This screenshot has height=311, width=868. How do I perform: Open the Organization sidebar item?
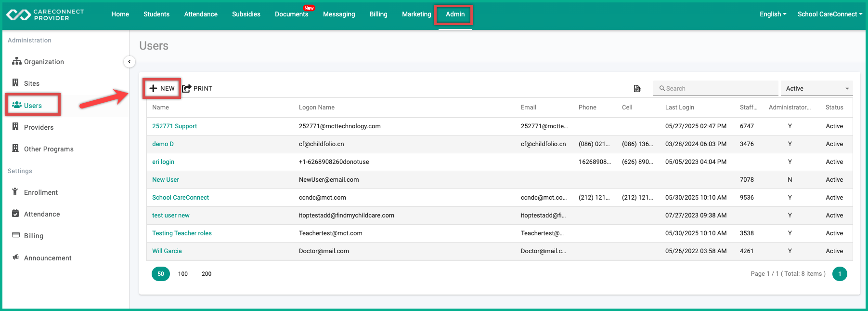coord(38,62)
